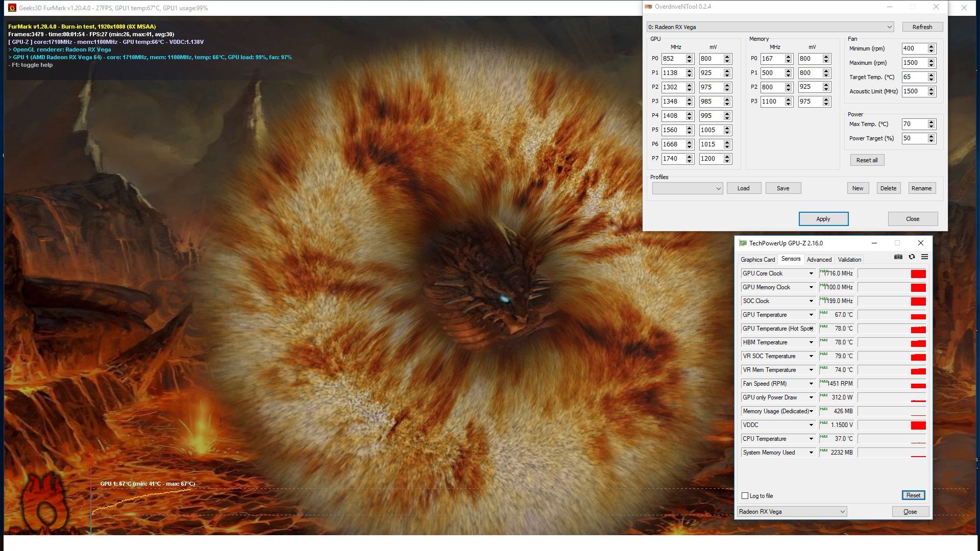
Task: Increase Memory P3 mV with up arrow
Action: (826, 99)
